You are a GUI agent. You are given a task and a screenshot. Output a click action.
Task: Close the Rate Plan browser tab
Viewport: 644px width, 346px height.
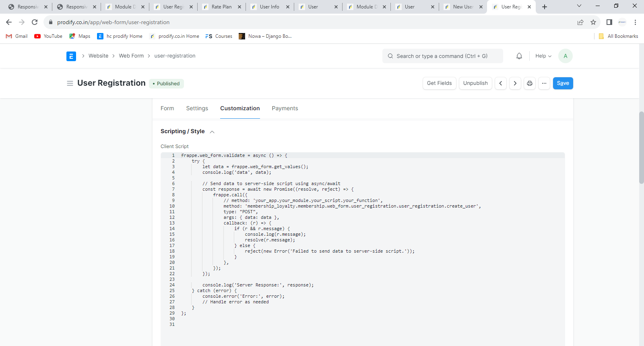click(x=239, y=7)
